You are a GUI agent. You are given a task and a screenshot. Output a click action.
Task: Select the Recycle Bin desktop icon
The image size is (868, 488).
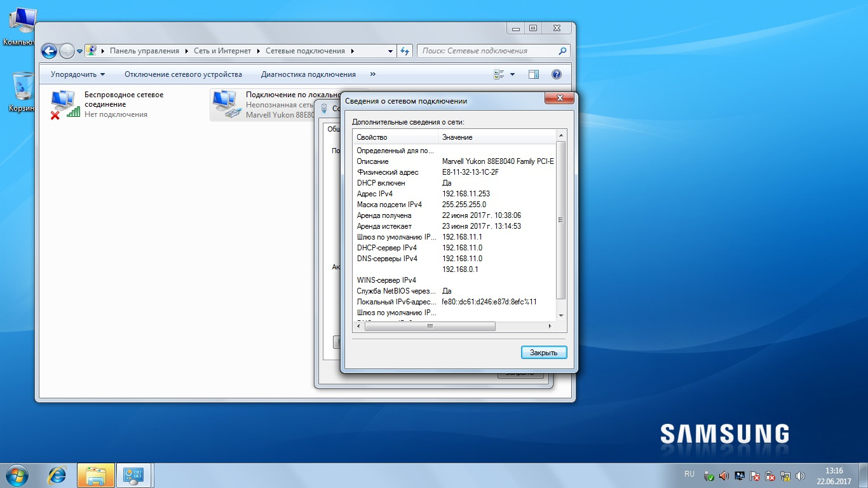[22, 92]
